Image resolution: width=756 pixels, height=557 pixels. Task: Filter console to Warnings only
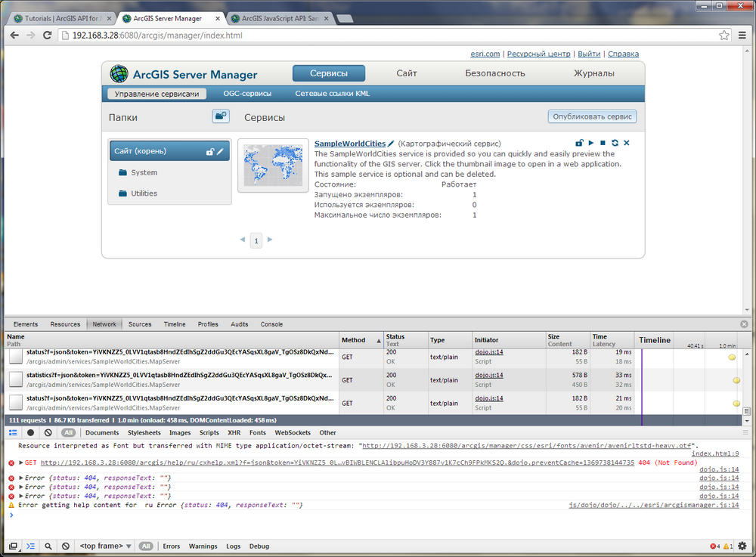point(203,546)
